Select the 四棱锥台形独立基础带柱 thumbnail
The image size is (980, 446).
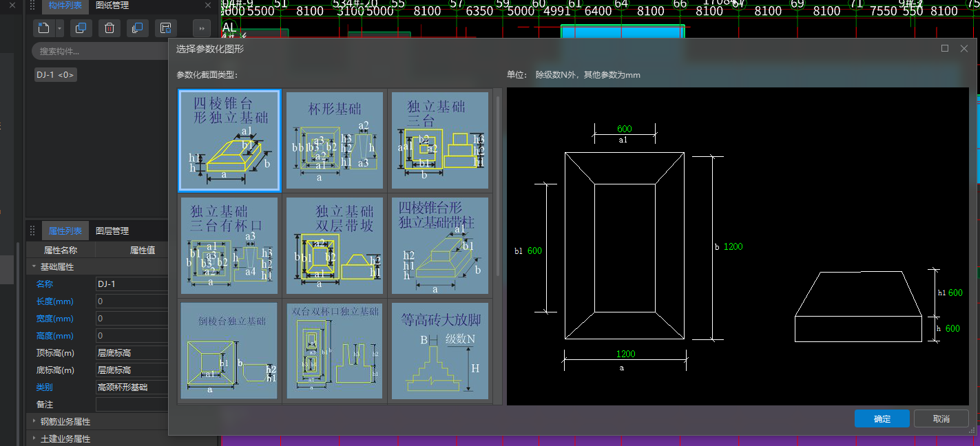pos(439,246)
